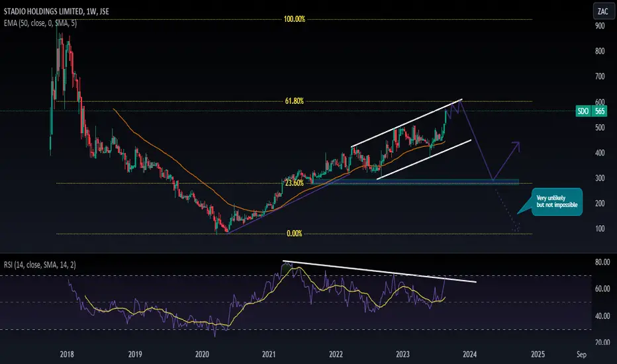This screenshot has height=364, width=617.
Task: Click the 300 price axis label
Action: [x=600, y=178]
